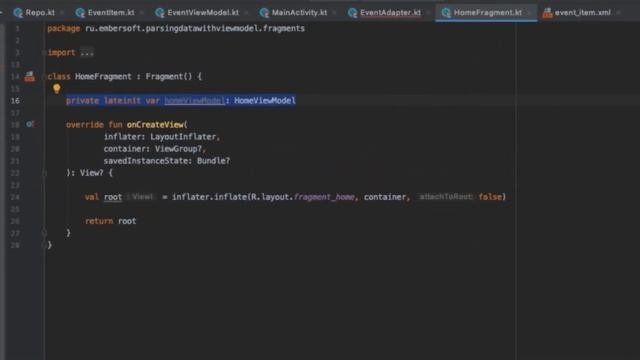Collapse onCreateView fold marker at line 22

point(44,173)
